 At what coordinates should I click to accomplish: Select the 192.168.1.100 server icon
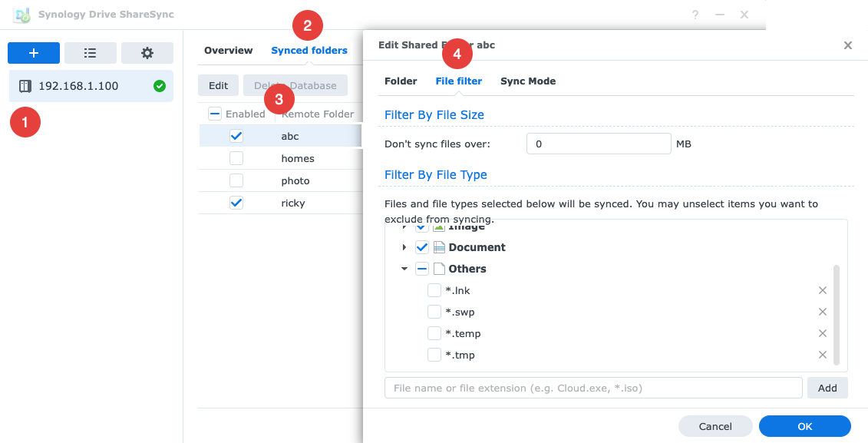click(x=26, y=85)
